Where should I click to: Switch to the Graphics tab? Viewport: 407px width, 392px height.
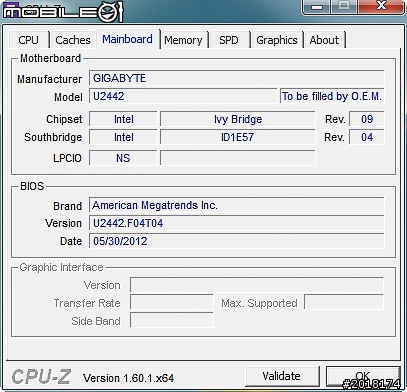[x=277, y=40]
